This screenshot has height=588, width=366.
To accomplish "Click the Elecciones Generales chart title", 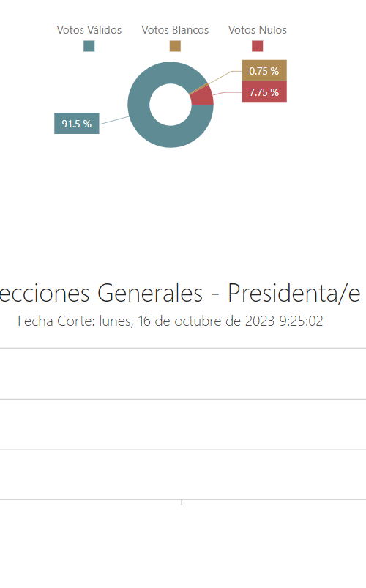I will 180,293.
